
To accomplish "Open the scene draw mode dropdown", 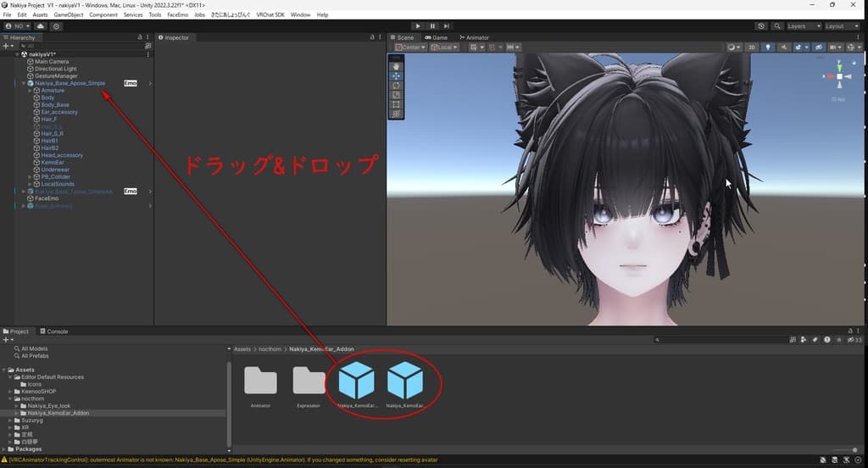I will coord(734,47).
